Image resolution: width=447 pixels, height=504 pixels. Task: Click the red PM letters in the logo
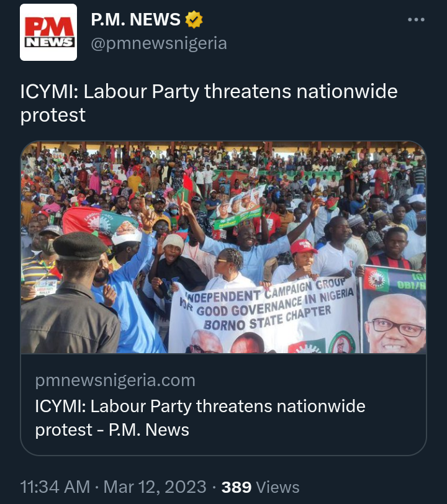tap(49, 26)
